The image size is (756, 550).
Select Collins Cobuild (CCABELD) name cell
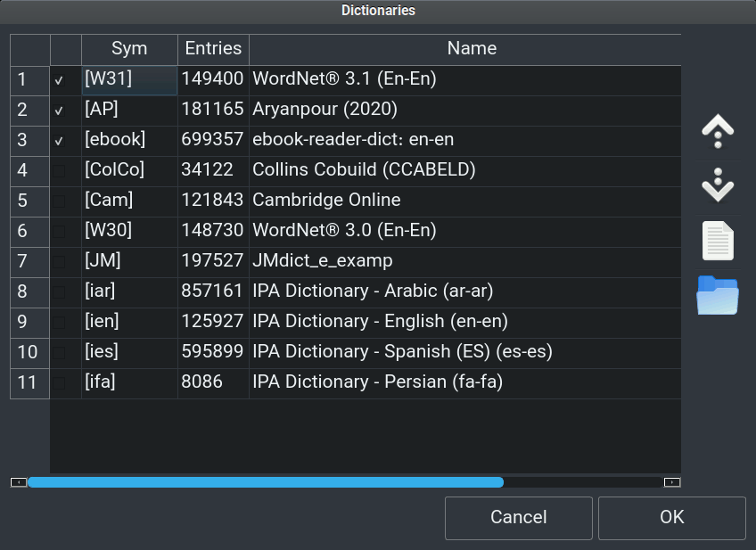[465, 171]
